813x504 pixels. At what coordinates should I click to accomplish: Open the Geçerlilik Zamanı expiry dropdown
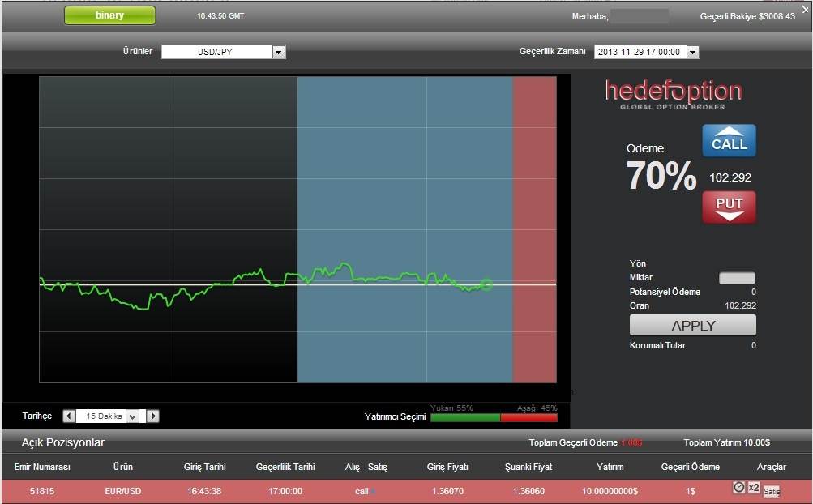coord(647,52)
